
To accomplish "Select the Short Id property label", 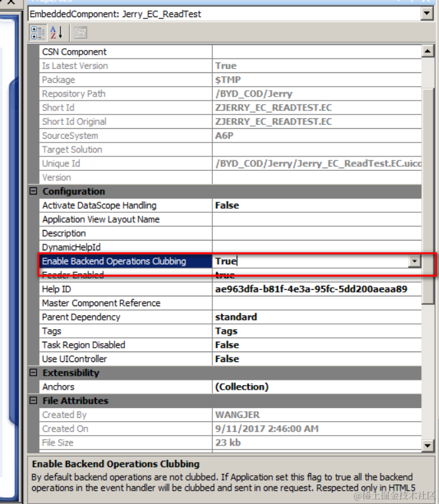I will coord(58,108).
